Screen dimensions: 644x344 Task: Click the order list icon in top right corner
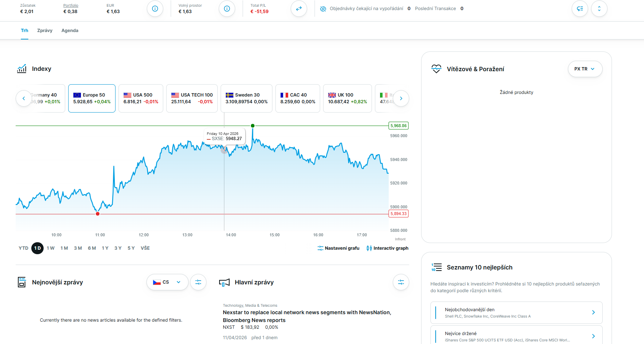[580, 8]
